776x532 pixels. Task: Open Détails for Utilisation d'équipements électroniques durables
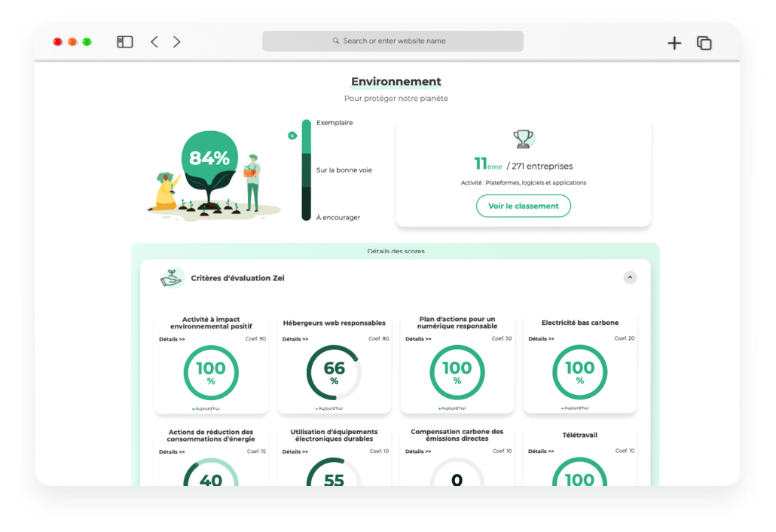(x=295, y=452)
